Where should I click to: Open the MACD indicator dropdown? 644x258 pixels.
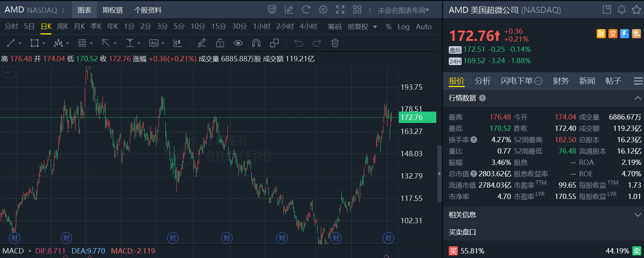[30, 251]
